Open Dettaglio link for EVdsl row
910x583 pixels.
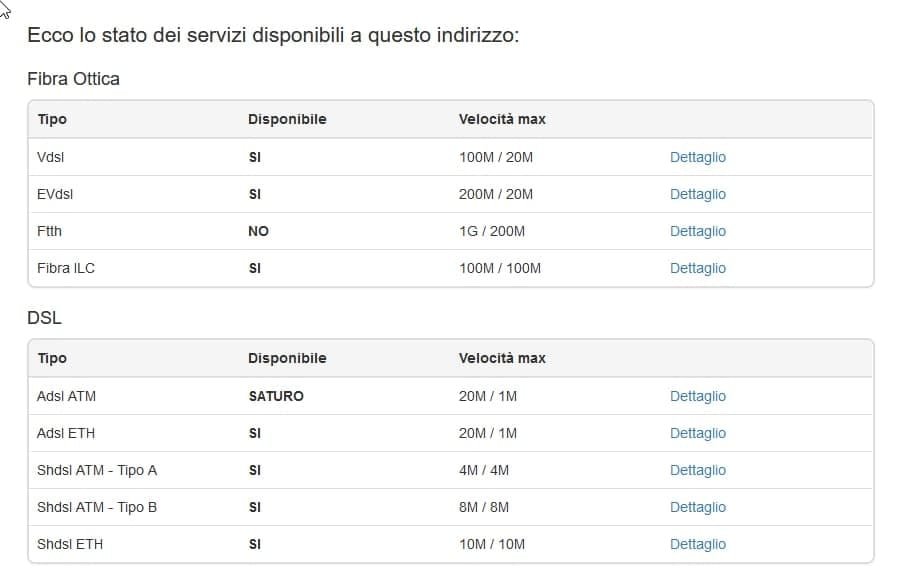pyautogui.click(x=697, y=194)
